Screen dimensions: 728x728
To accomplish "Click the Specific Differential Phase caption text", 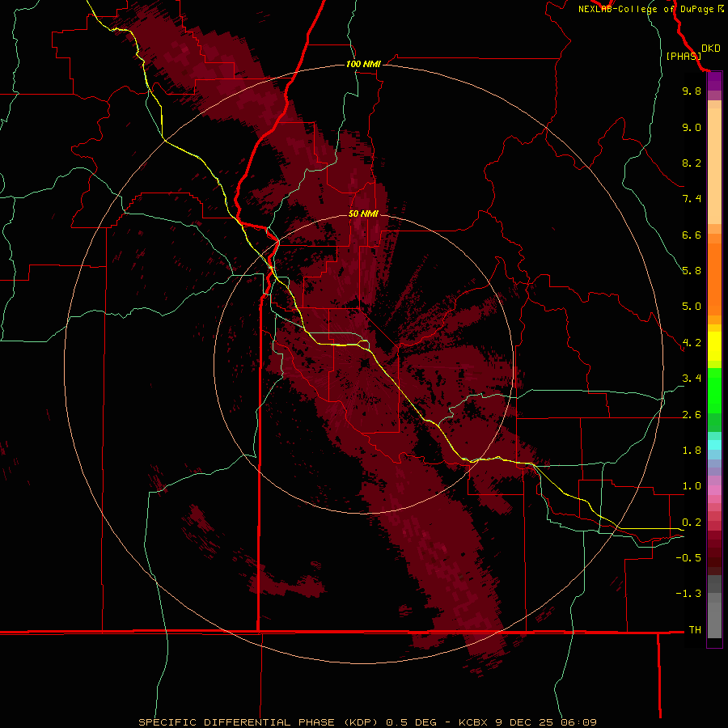I will [x=367, y=722].
